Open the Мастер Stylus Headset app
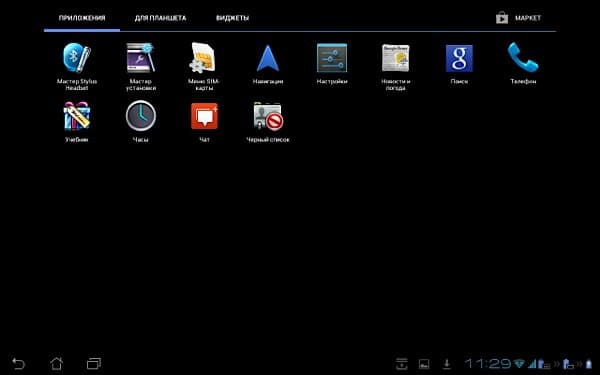Image resolution: width=600 pixels, height=375 pixels. 77,66
